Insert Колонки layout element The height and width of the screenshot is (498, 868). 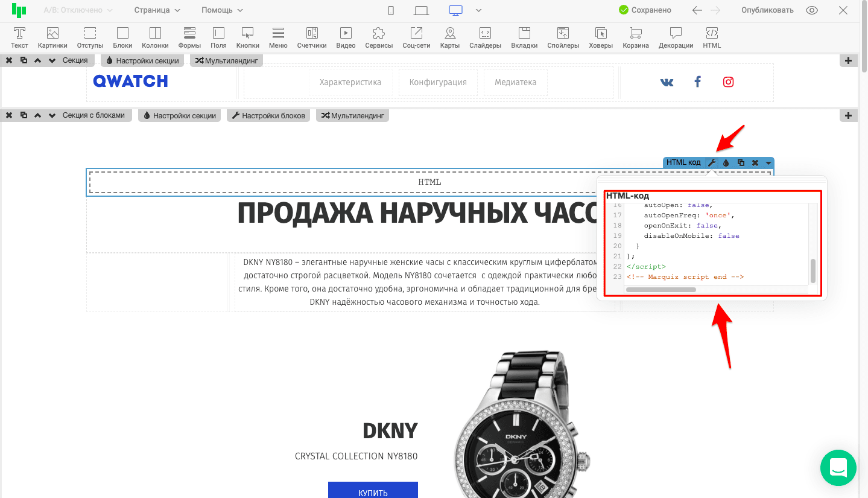point(155,37)
